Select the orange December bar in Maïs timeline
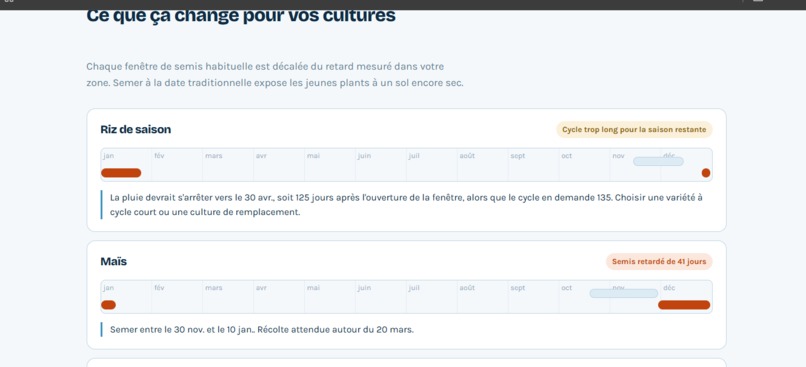The image size is (806, 367). pos(684,305)
